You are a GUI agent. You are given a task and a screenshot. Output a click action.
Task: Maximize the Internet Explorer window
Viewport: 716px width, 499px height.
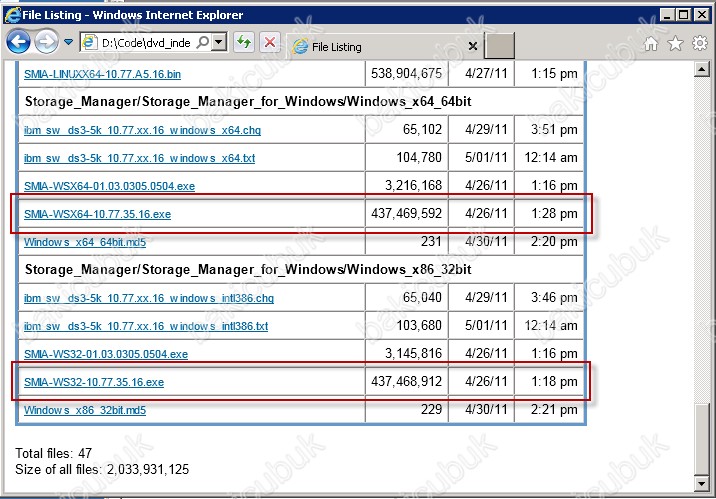click(x=684, y=15)
